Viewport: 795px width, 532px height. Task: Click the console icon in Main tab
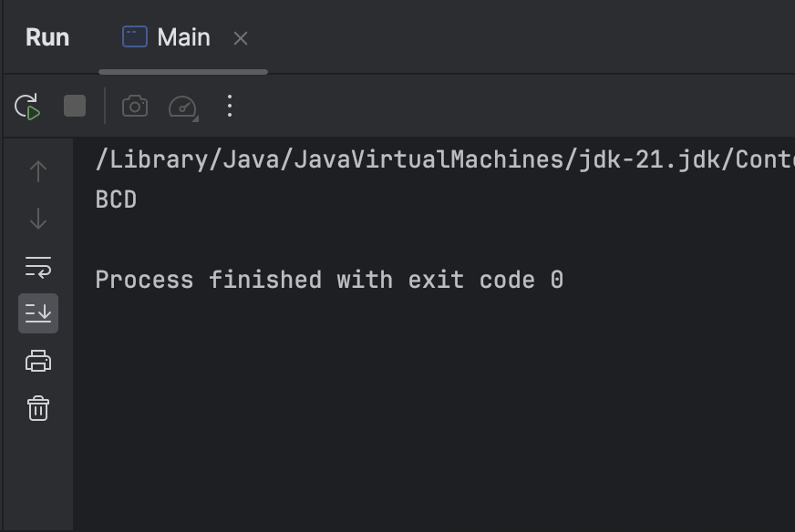pyautogui.click(x=135, y=37)
